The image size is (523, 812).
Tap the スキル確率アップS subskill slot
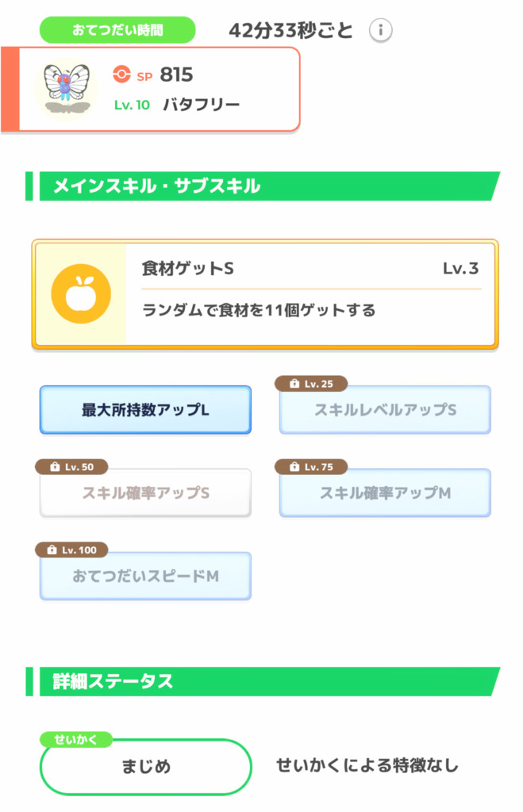point(144,492)
